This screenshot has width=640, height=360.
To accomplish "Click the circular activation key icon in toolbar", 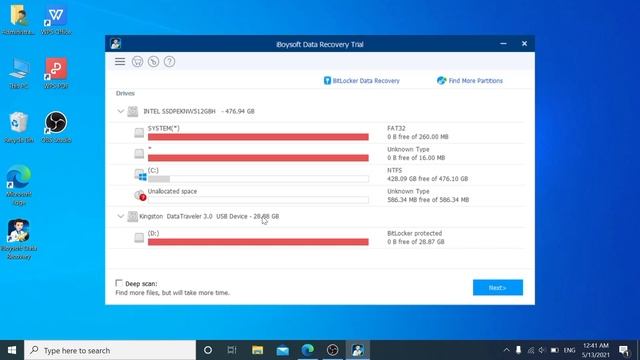I will point(153,62).
